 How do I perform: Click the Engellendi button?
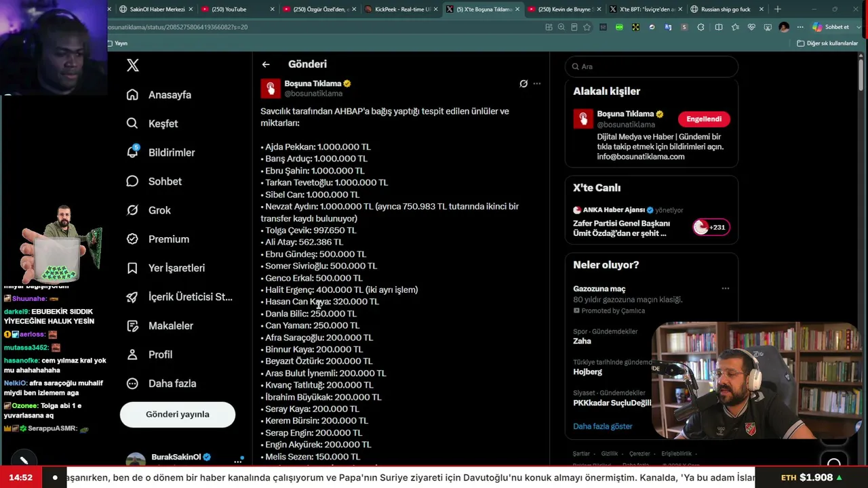(704, 119)
